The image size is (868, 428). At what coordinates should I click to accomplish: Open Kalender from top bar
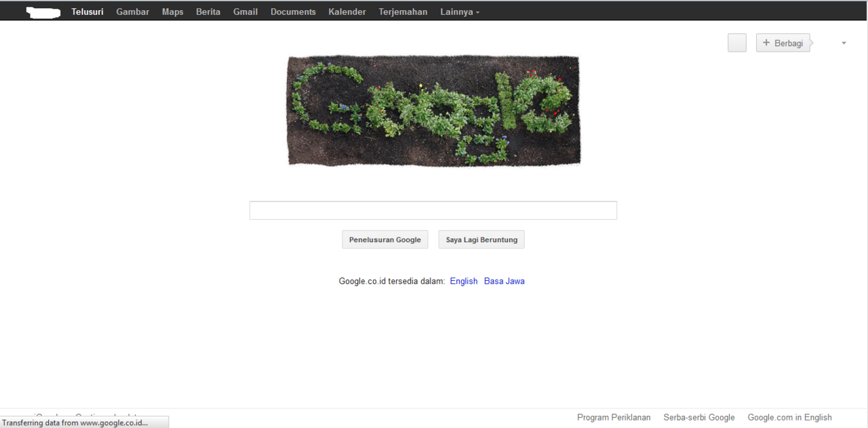pyautogui.click(x=347, y=12)
